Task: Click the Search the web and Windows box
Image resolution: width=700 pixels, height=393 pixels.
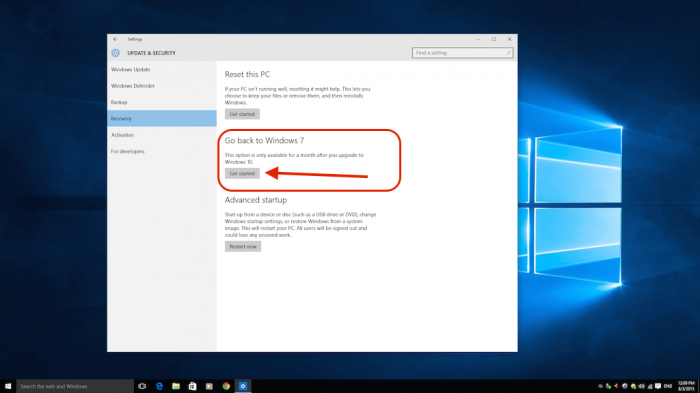Action: tap(75, 386)
